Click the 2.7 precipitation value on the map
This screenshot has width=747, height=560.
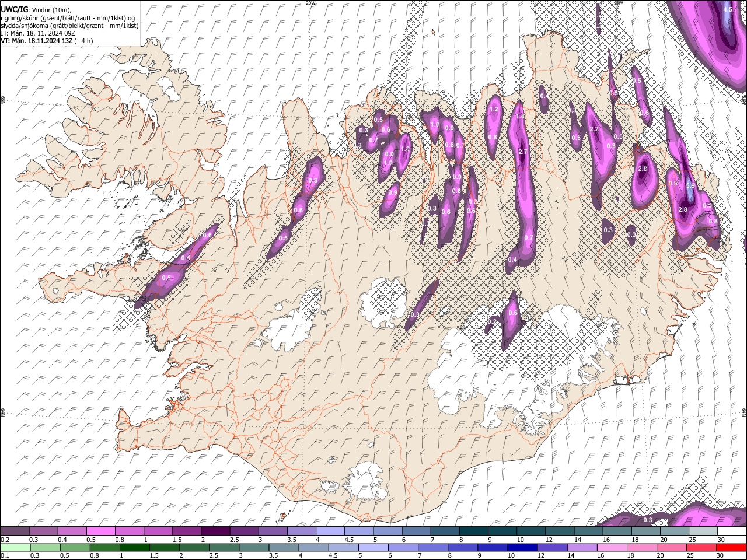coord(523,152)
